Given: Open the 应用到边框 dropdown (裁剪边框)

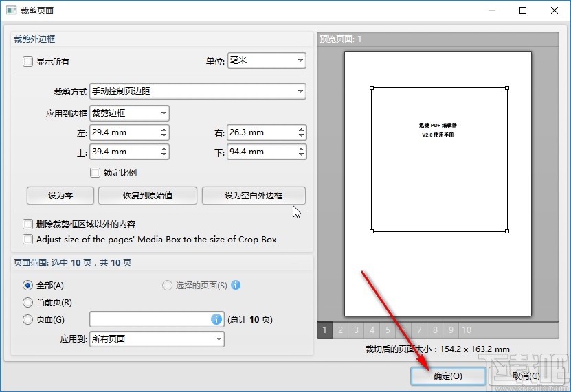Looking at the screenshot, I should click(129, 113).
